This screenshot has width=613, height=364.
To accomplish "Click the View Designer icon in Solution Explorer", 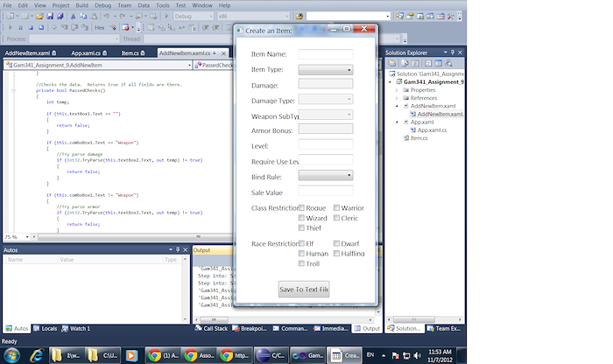I will 438,63.
